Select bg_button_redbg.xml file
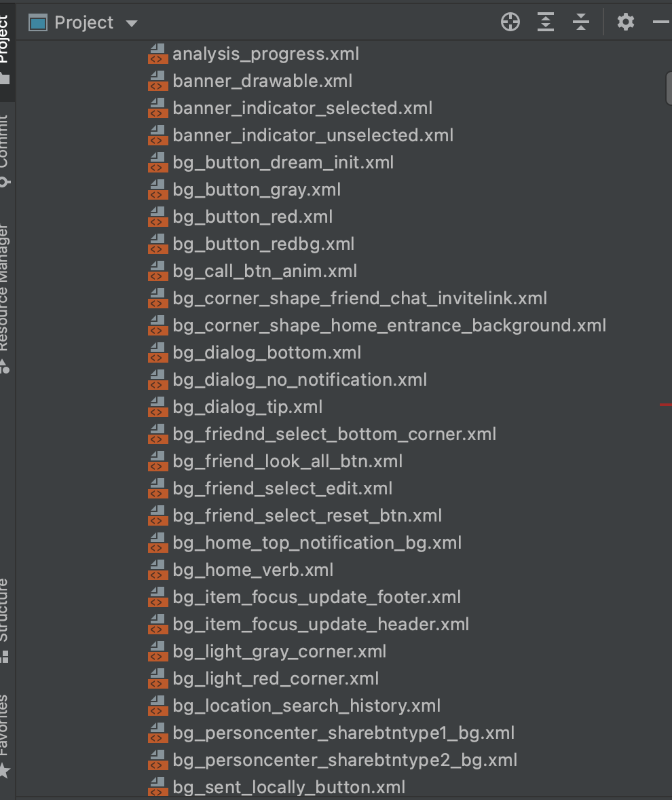Image resolution: width=672 pixels, height=800 pixels. [x=263, y=243]
